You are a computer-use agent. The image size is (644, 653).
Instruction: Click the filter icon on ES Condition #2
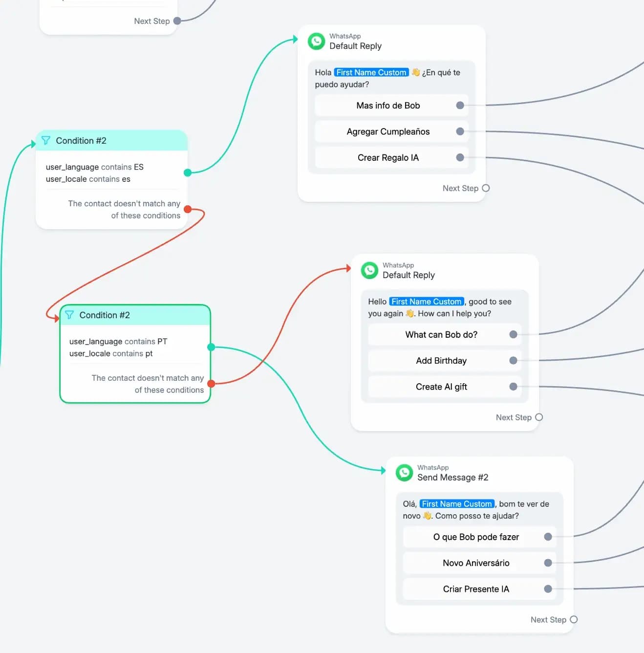(x=46, y=141)
